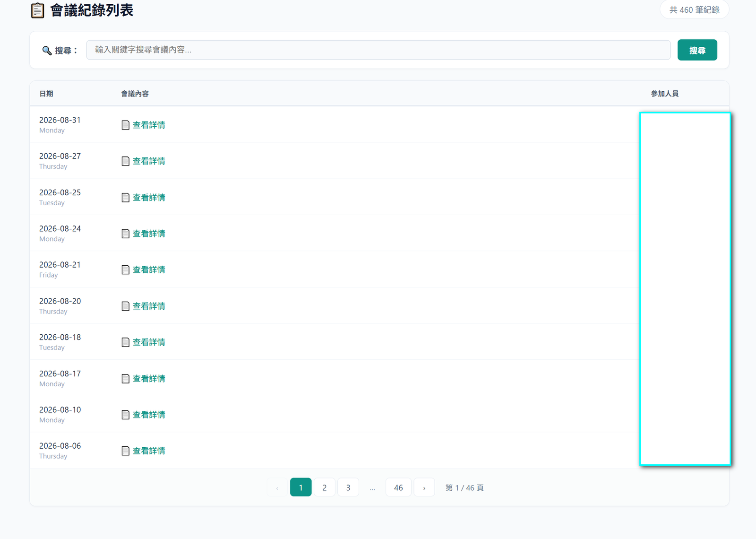Click the 會議紀錄列表 page title
The image size is (756, 539).
(92, 10)
